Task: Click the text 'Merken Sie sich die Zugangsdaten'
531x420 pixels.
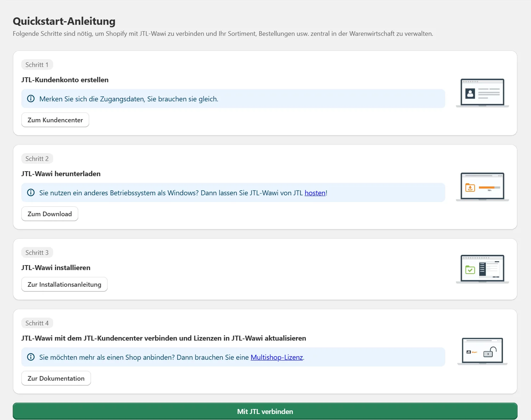Action: [x=92, y=99]
